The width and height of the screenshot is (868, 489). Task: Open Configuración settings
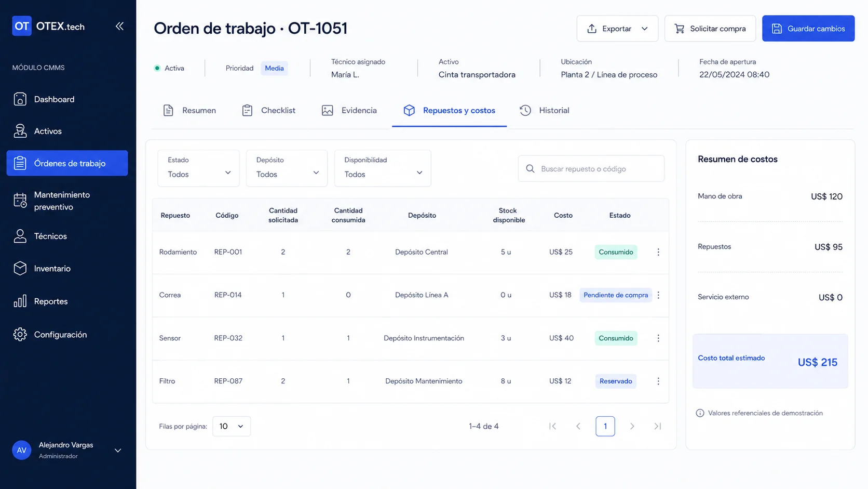[67, 334]
